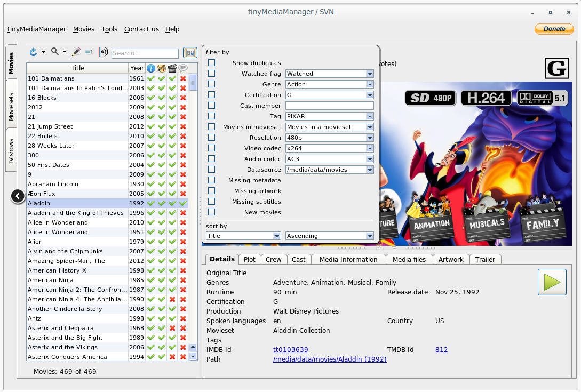Screen dimensions: 581x392
Task: Open the Watched flag dropdown
Action: [329, 74]
